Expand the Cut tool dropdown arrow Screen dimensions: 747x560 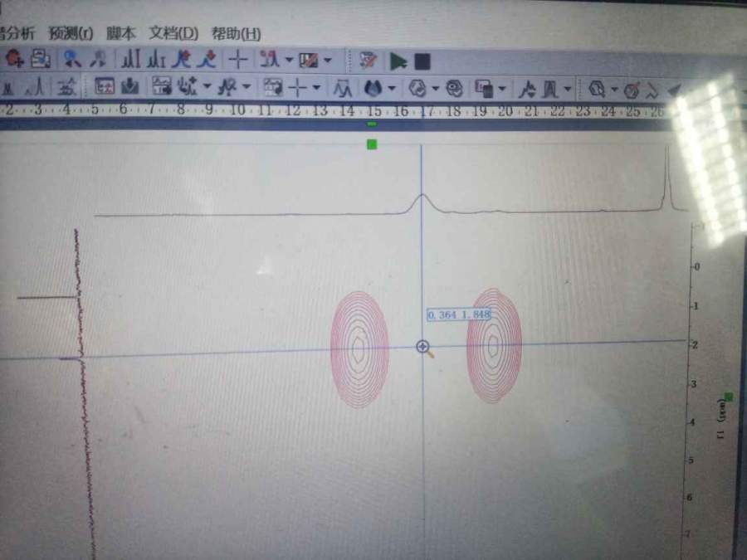[x=289, y=60]
